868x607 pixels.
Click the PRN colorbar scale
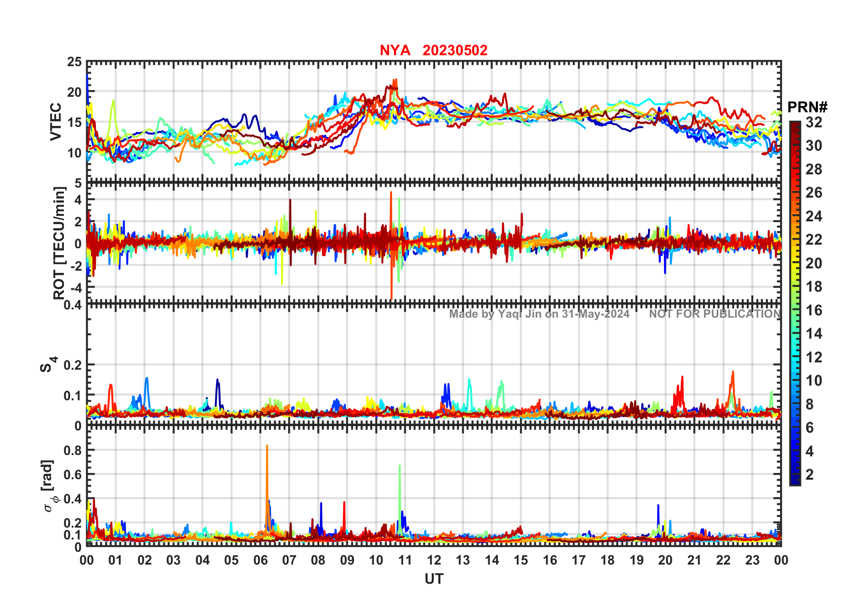tap(795, 303)
